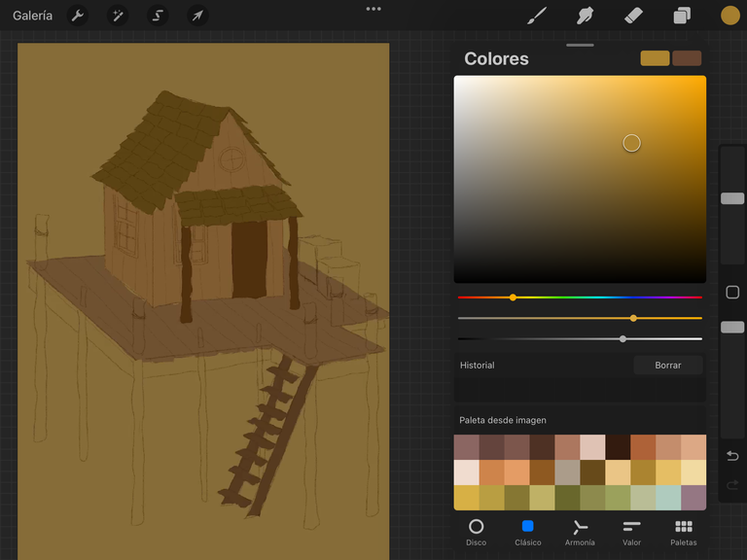This screenshot has width=747, height=560.
Task: Pick the mustard yellow swatch starting bottom palette row
Action: pyautogui.click(x=467, y=498)
